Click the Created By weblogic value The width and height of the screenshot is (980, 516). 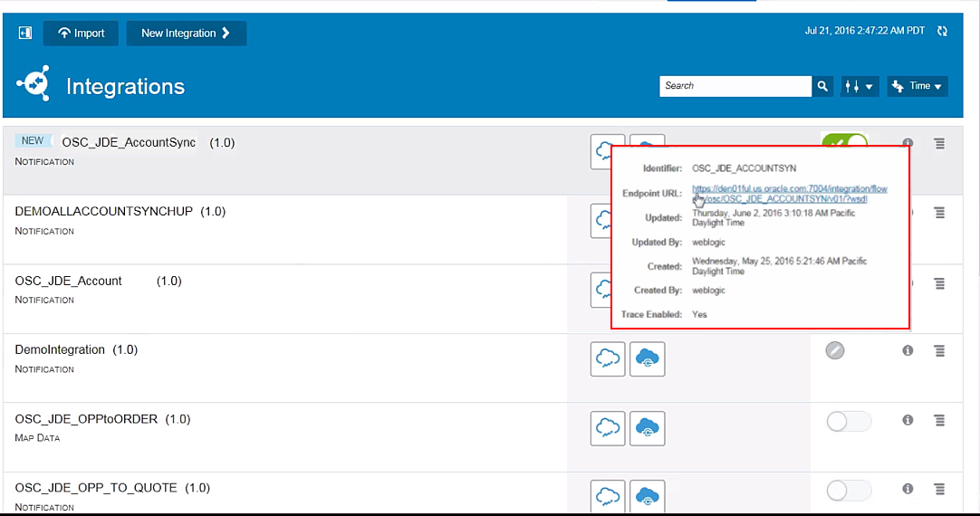708,291
